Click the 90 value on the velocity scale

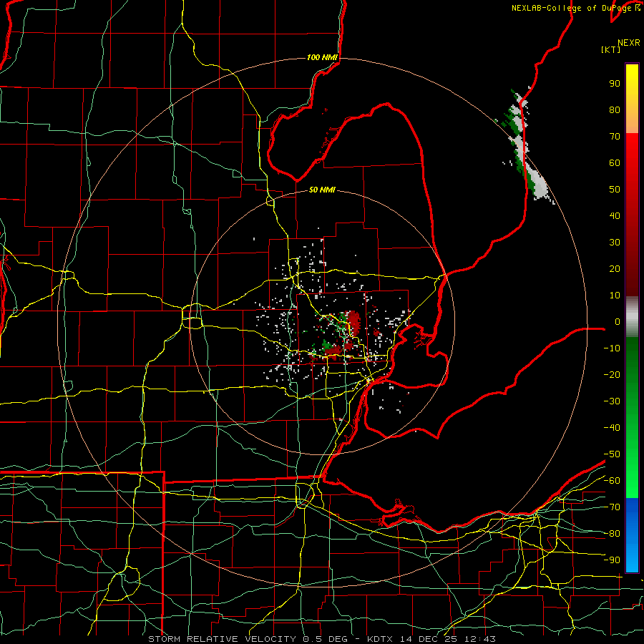(615, 84)
